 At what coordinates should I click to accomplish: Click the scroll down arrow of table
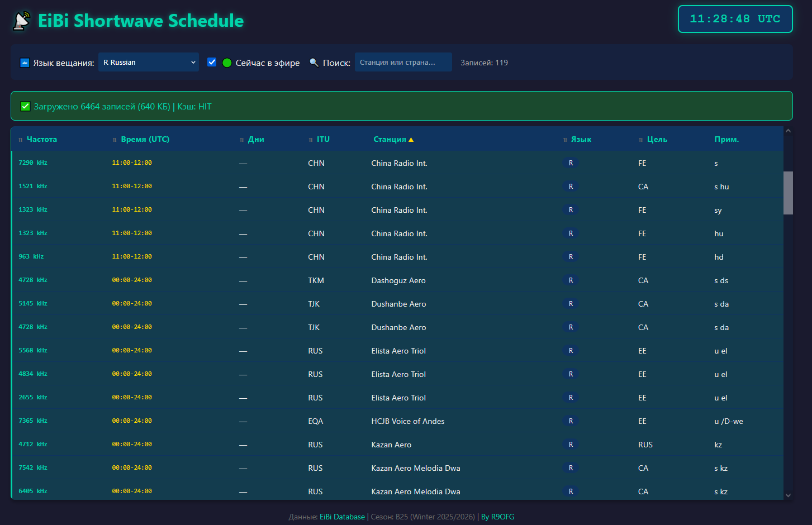788,495
